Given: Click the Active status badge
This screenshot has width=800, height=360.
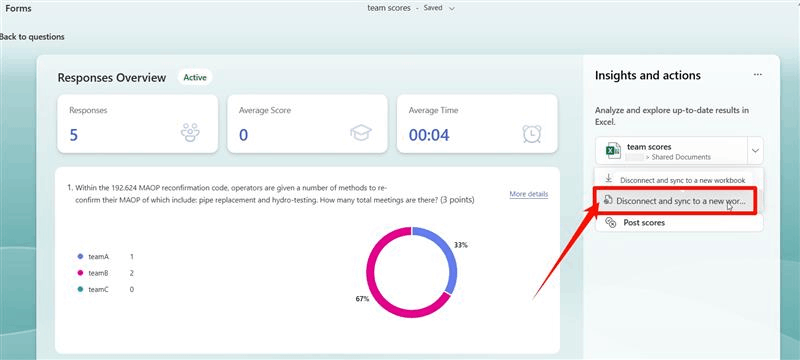Looking at the screenshot, I should click(x=195, y=78).
